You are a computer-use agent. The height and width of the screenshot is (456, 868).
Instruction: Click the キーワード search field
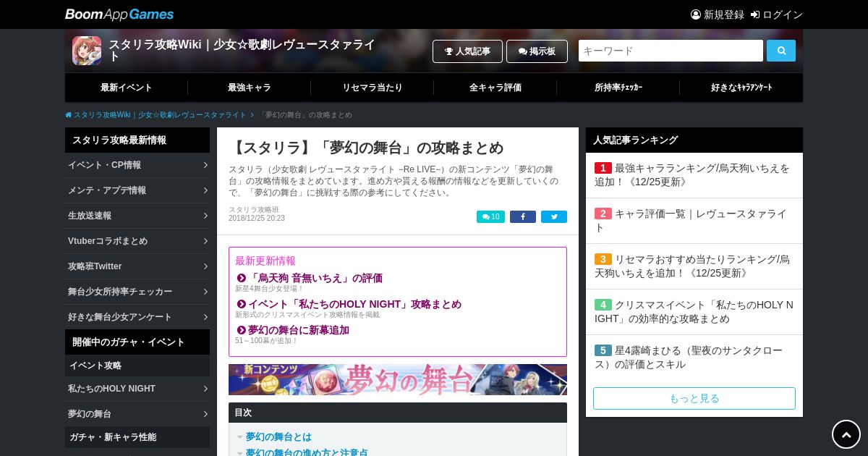click(671, 51)
